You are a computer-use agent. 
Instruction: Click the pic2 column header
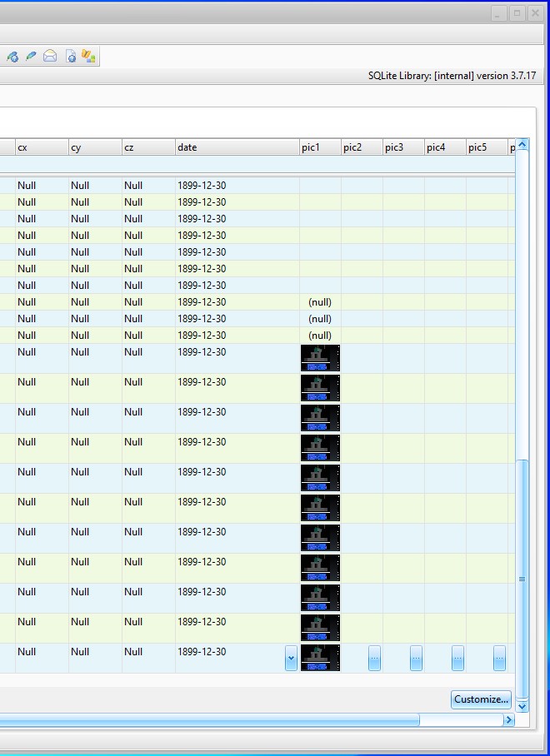coord(362,147)
